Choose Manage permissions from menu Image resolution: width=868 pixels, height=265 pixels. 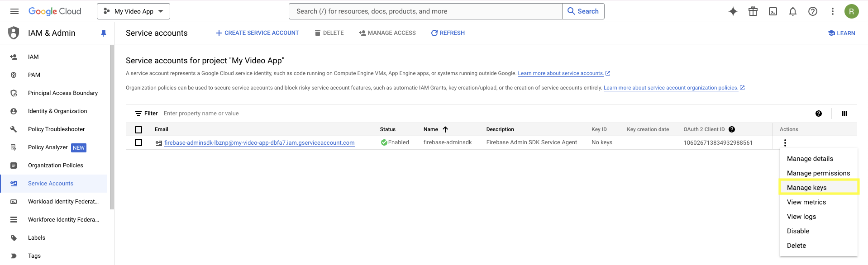(819, 173)
